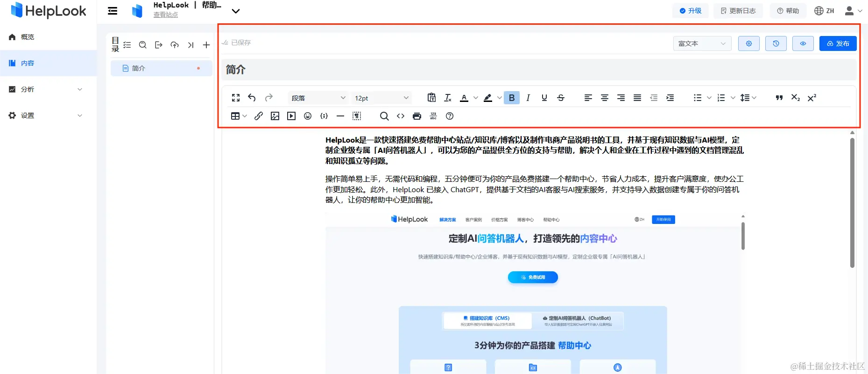This screenshot has width=868, height=374.
Task: Insert an image
Action: (275, 116)
